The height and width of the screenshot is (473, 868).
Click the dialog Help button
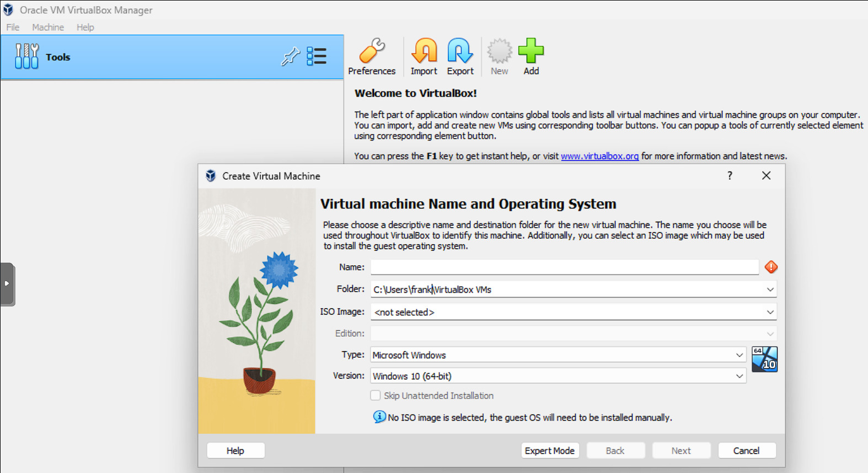(235, 450)
